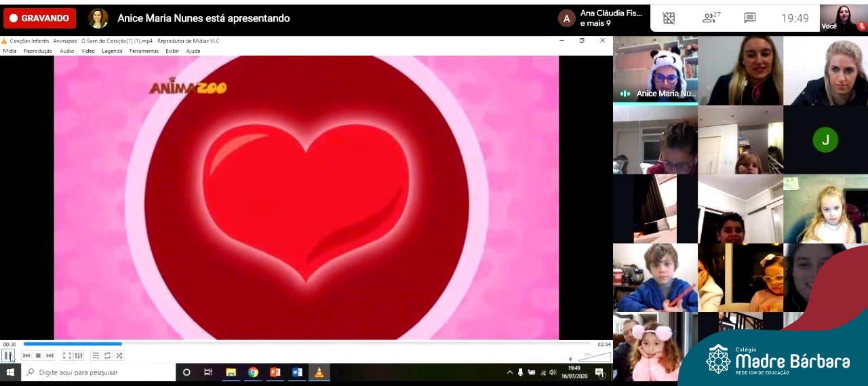Open the Ferramentas menu in VLC
The height and width of the screenshot is (386, 868).
click(x=144, y=51)
